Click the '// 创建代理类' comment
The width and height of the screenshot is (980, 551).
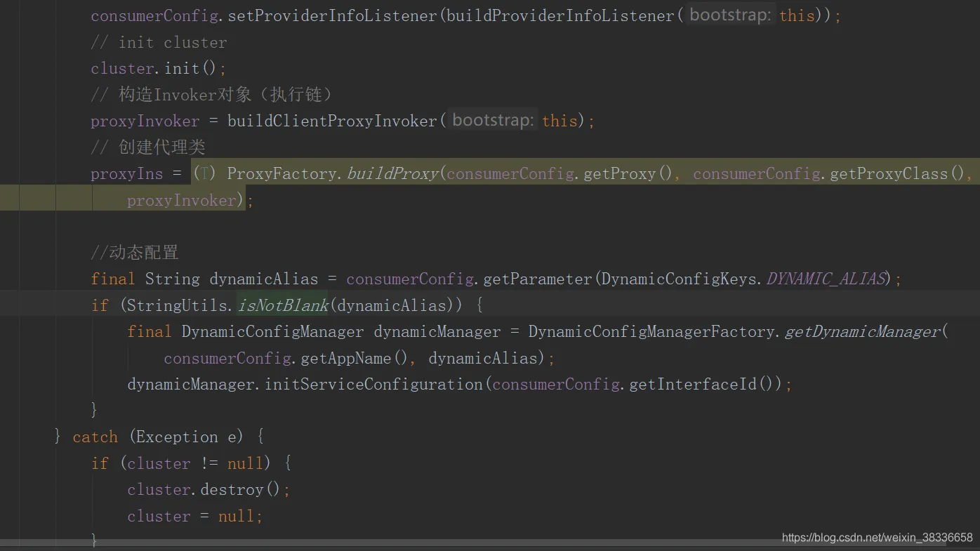click(148, 147)
